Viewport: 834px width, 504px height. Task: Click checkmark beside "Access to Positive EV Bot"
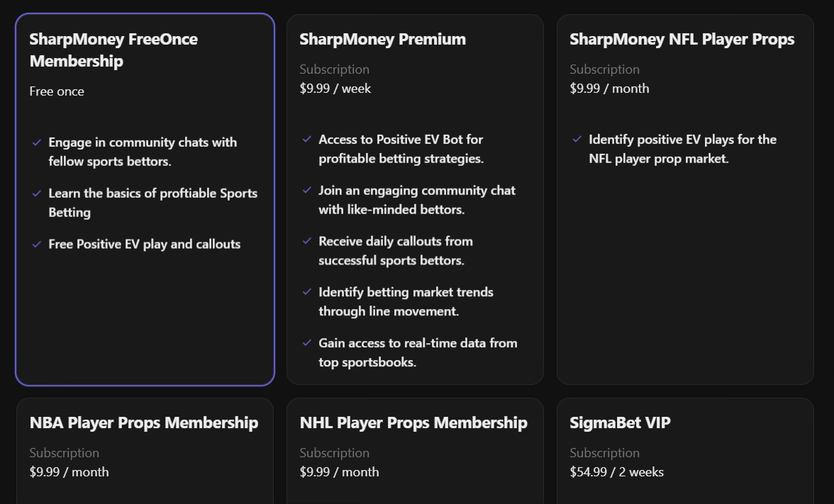pyautogui.click(x=306, y=140)
